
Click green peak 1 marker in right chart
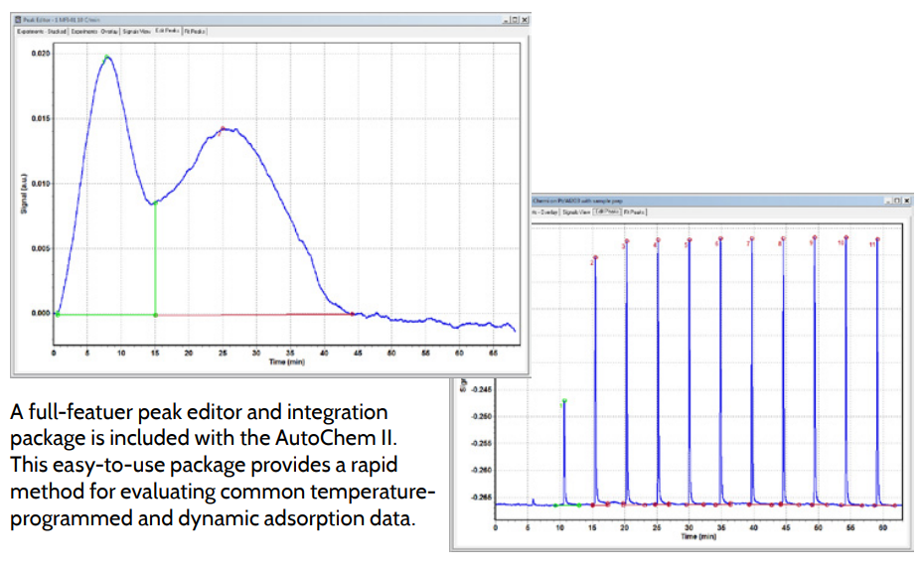(x=563, y=402)
